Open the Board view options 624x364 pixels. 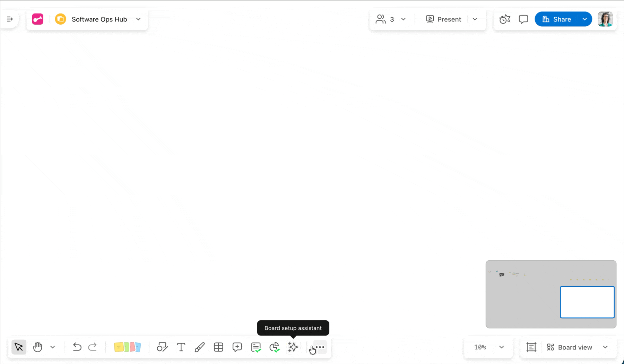click(x=577, y=347)
